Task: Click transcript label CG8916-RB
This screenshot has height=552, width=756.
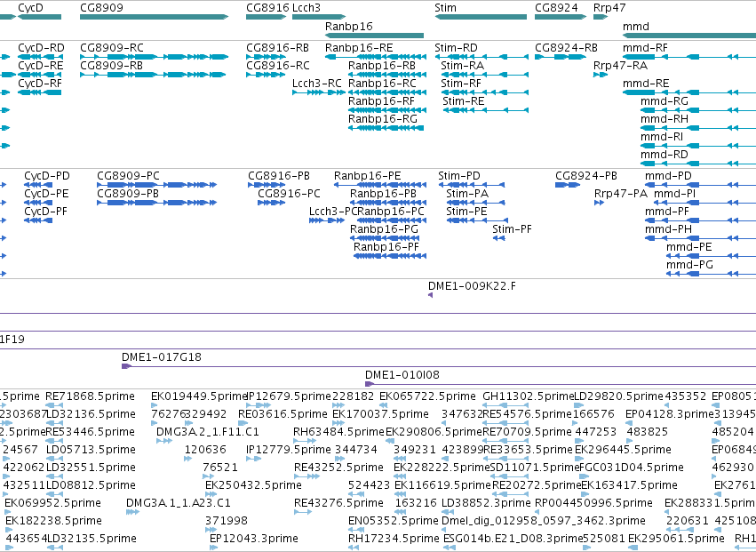Action: (277, 48)
